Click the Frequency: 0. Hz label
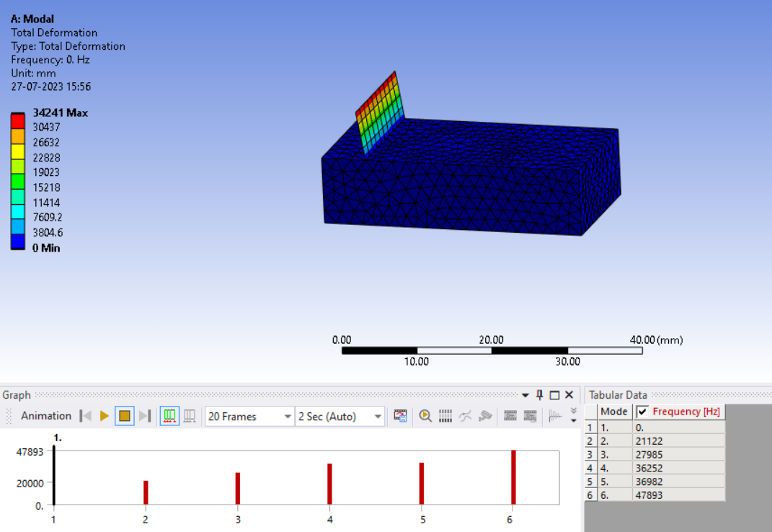The image size is (772, 532). pos(50,60)
